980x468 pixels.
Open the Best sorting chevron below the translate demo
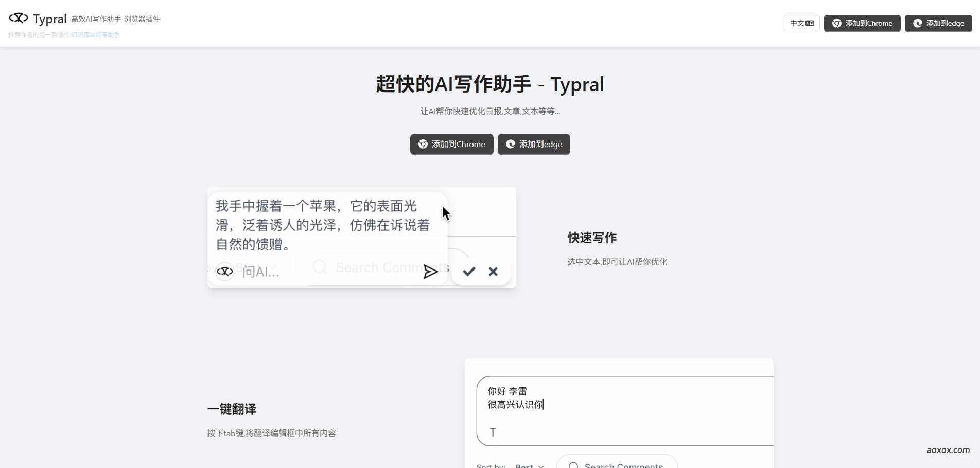pyautogui.click(x=540, y=466)
